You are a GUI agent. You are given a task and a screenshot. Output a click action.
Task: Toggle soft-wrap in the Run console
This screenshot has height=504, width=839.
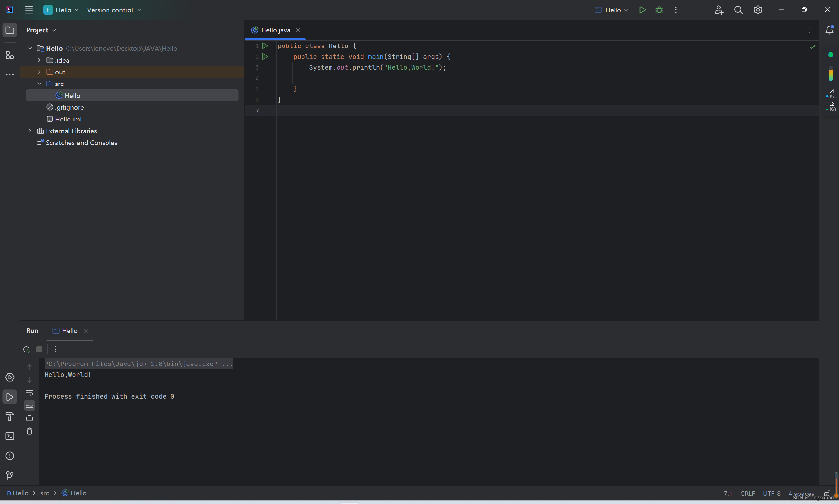[29, 393]
